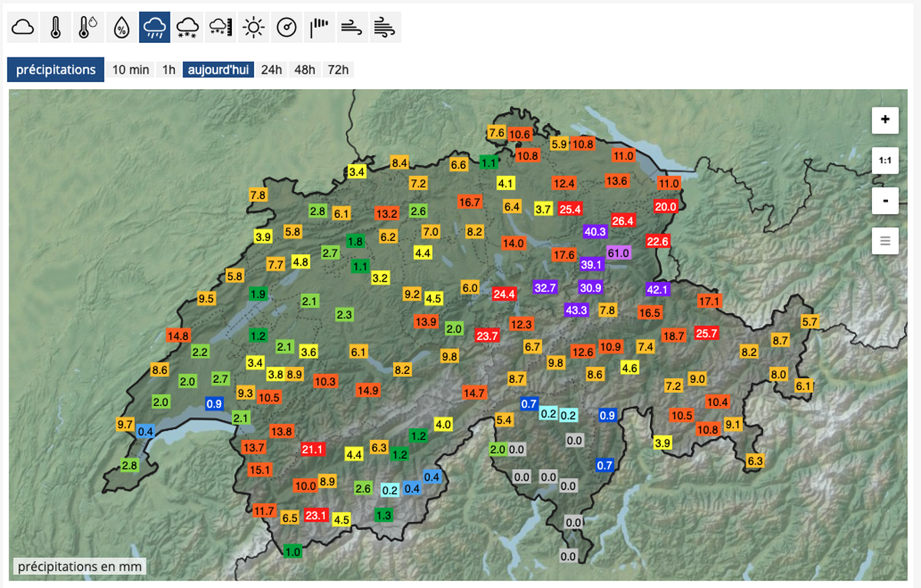Click the 8.4 station value
Image resolution: width=921 pixels, height=588 pixels.
pos(400,163)
